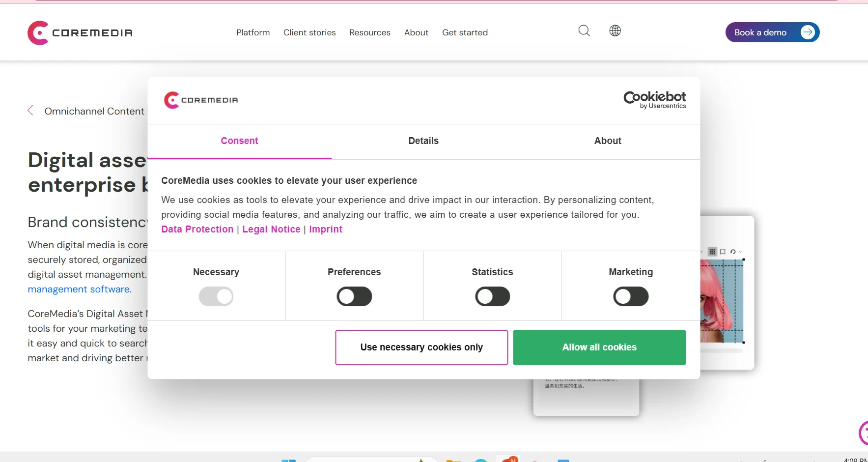Click the rotate/undo icon above the image

733,252
